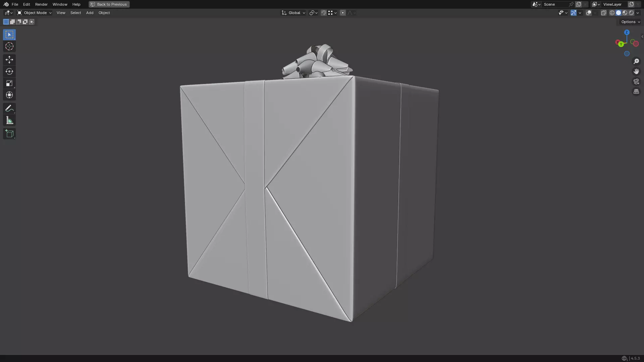Set selection mode to invert

pyautogui.click(x=25, y=22)
